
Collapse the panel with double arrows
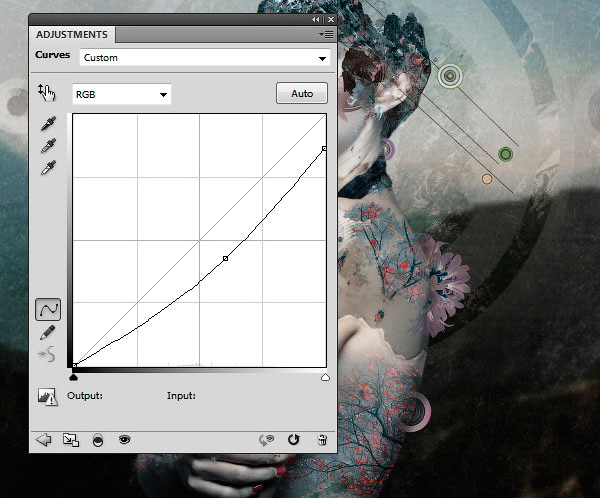click(315, 20)
